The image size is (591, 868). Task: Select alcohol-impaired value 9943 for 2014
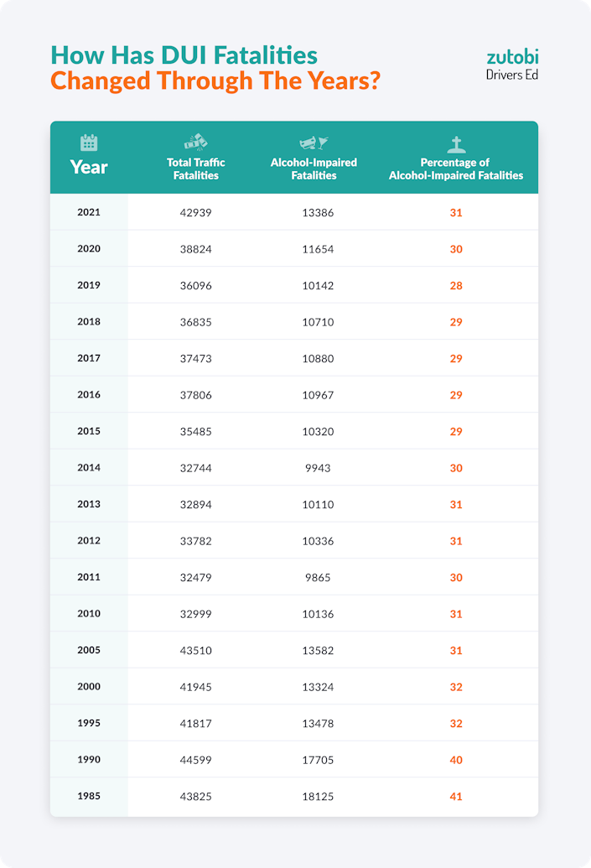click(x=318, y=468)
